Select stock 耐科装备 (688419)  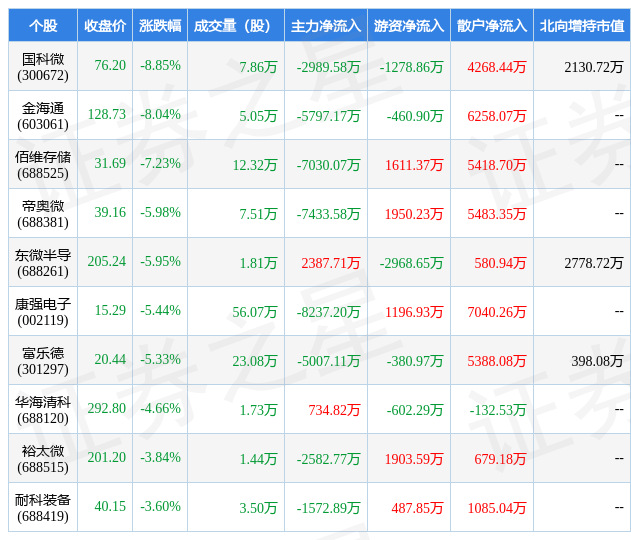(43, 508)
